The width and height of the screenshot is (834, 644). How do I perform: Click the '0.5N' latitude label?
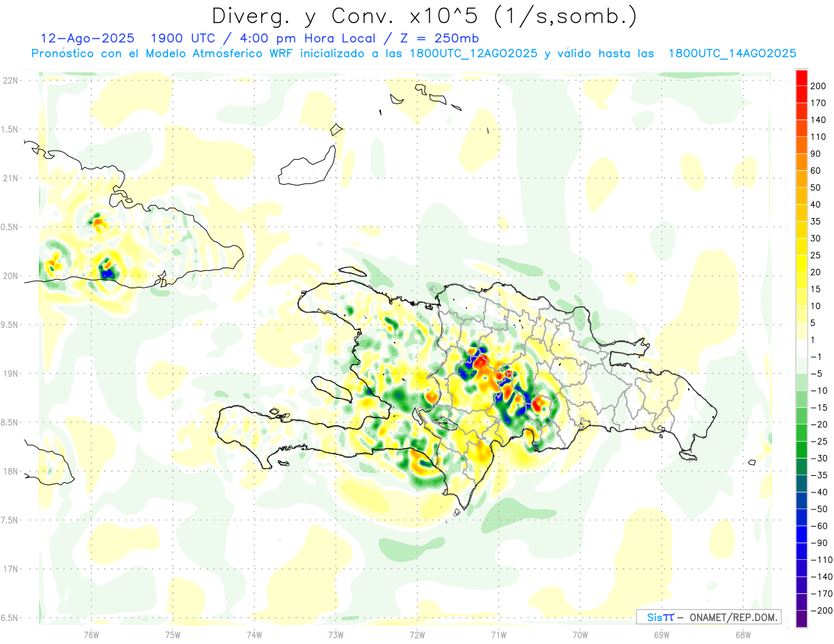coord(10,227)
